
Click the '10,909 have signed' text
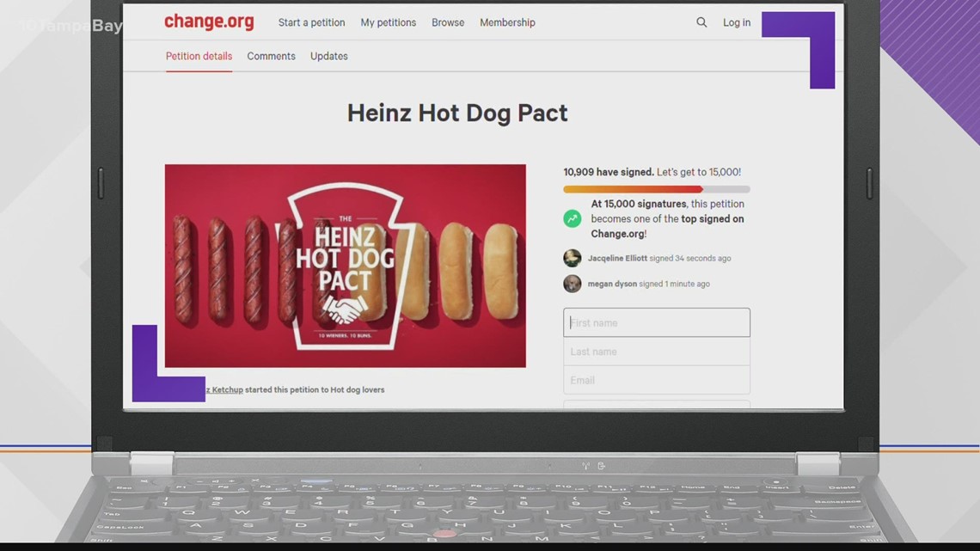tap(608, 172)
